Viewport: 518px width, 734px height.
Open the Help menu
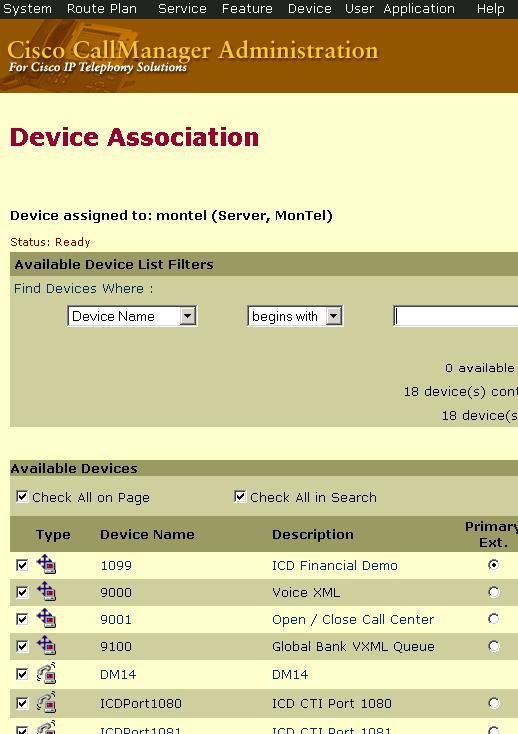pos(490,8)
